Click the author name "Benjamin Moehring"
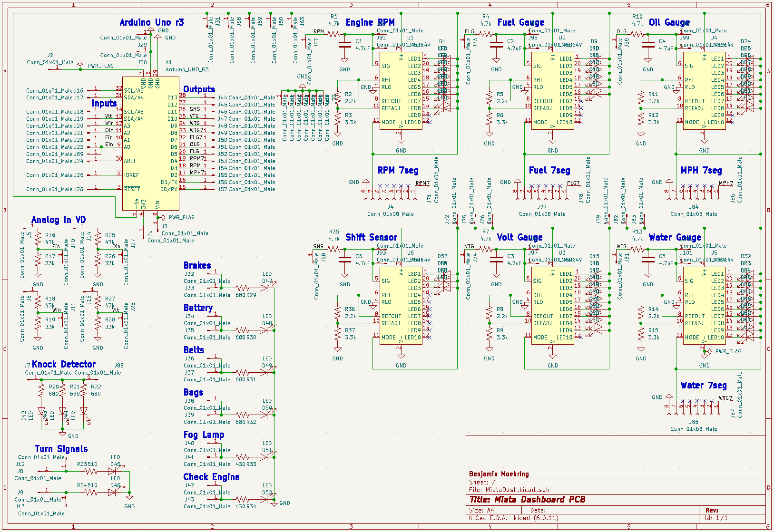The image size is (774, 532). (x=499, y=474)
